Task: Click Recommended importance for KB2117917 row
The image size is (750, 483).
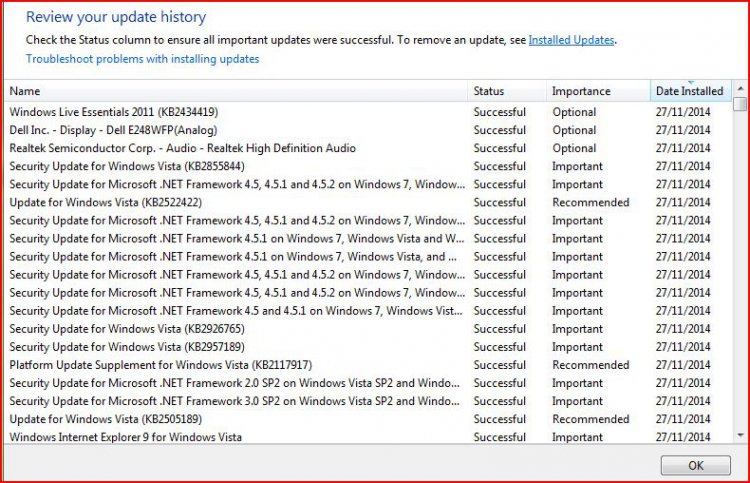Action: click(x=591, y=365)
